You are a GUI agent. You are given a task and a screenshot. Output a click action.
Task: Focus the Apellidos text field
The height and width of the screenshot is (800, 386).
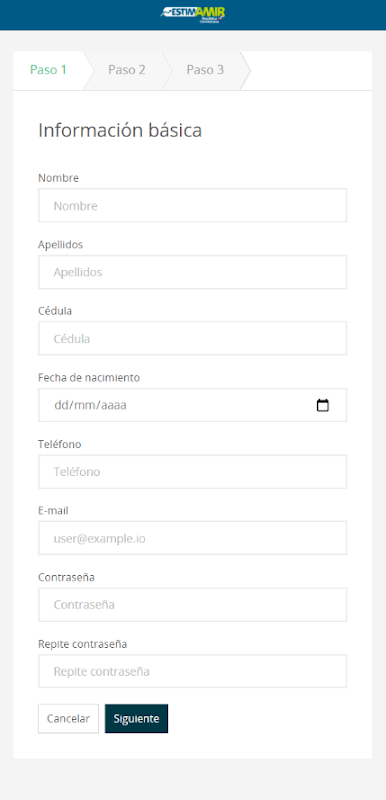[x=193, y=272]
